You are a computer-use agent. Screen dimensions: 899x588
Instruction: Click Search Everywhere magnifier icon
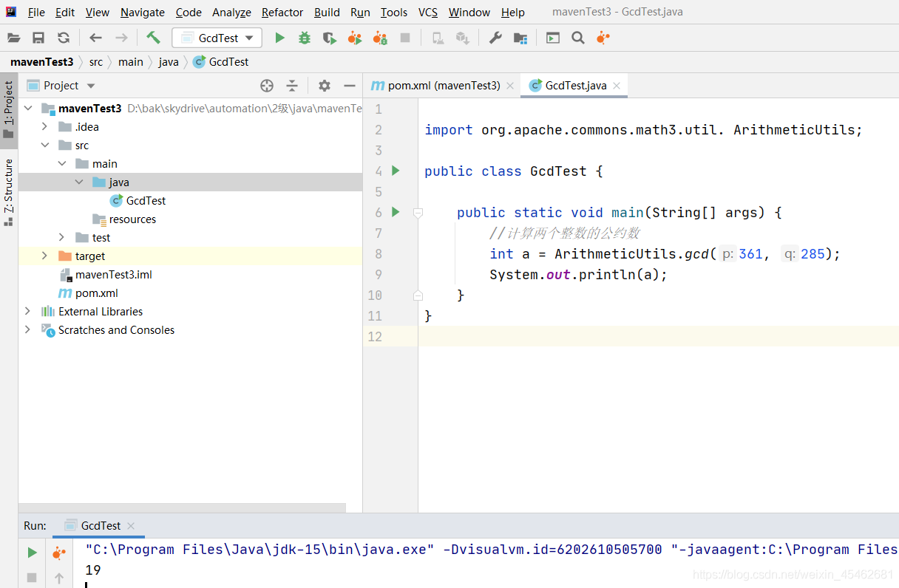click(x=578, y=38)
